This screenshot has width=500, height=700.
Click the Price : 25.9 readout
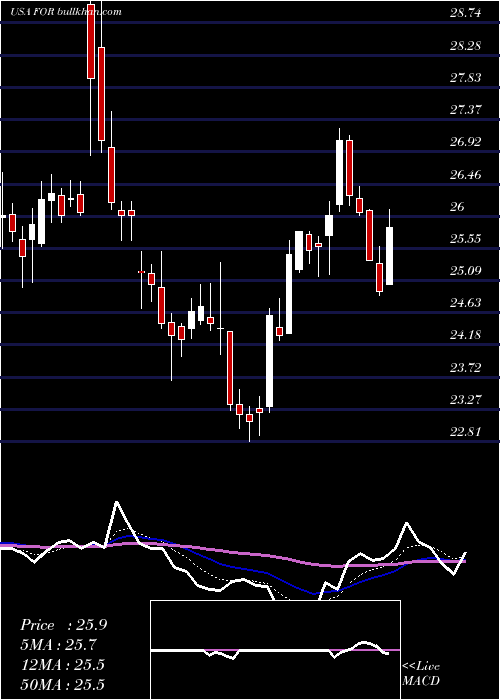coord(63,625)
